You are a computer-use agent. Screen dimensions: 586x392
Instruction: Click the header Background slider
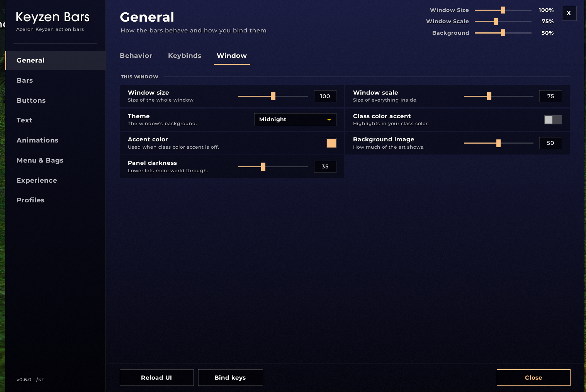click(x=503, y=33)
